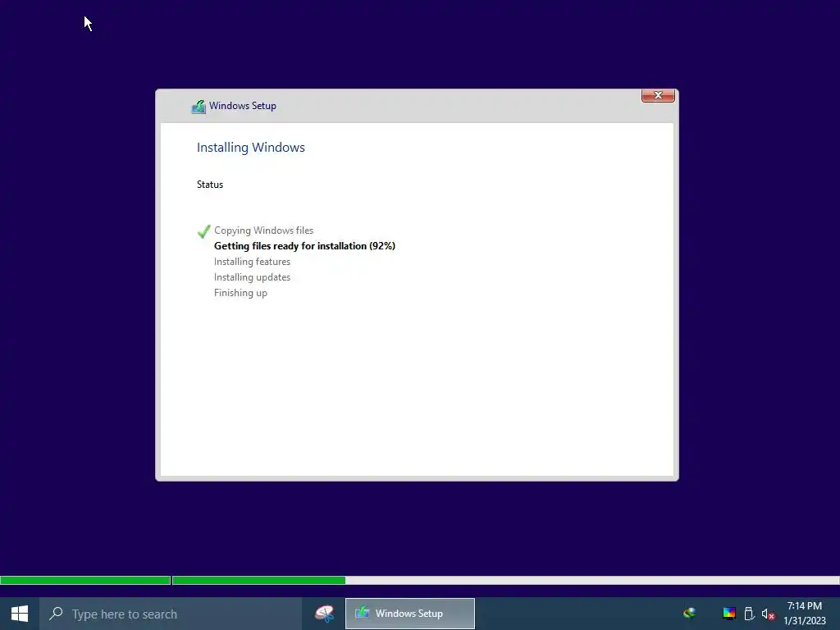Click the green checkmark beside Copying Windows files
Image resolution: width=840 pixels, height=630 pixels.
click(x=203, y=231)
